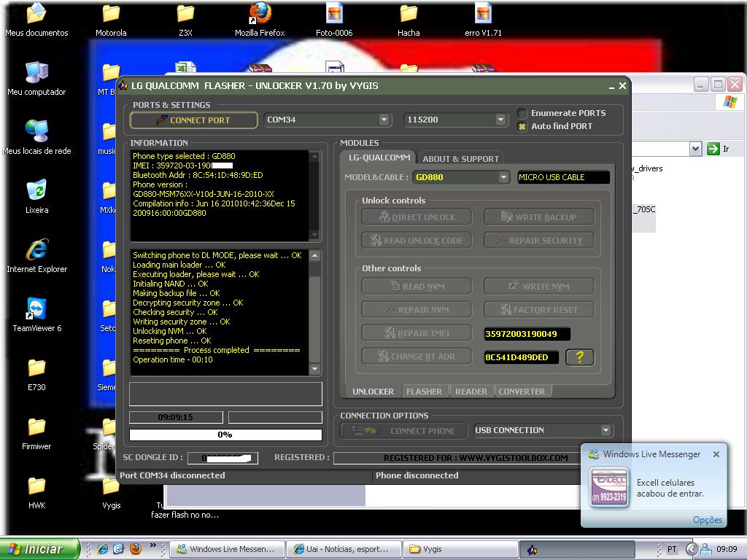The height and width of the screenshot is (560, 747).
Task: Open Vygis folder desktop icon
Action: pos(111,493)
